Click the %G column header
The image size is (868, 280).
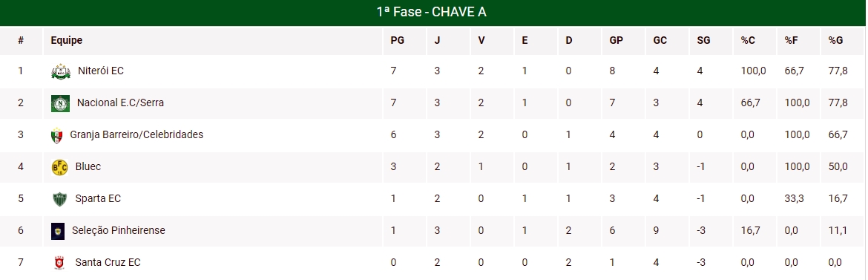pyautogui.click(x=835, y=40)
